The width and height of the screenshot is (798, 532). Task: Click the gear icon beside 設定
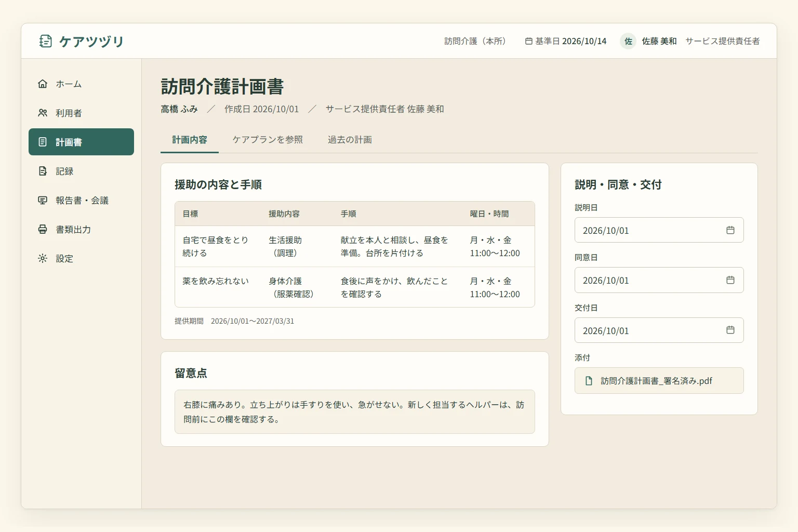coord(43,258)
